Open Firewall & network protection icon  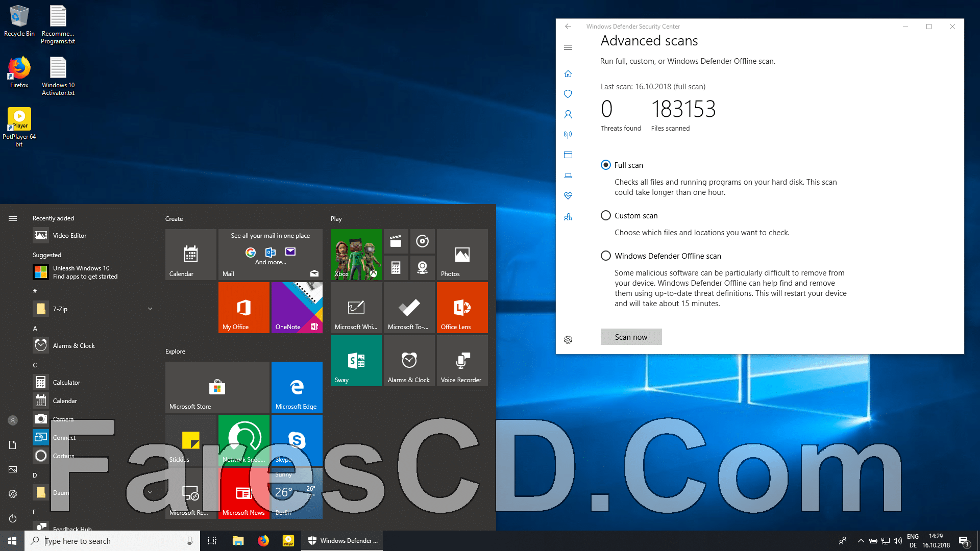tap(568, 135)
